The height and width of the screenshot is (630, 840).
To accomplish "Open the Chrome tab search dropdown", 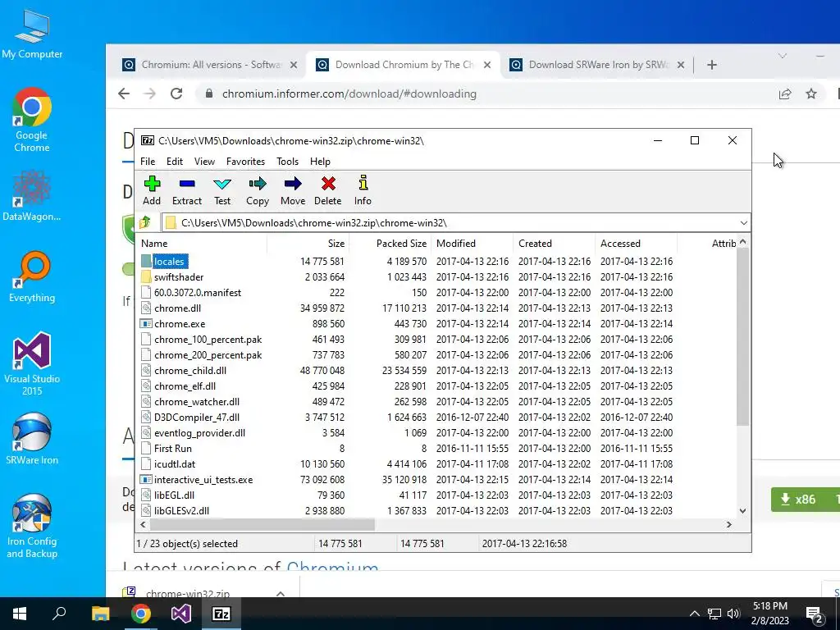I will (783, 56).
